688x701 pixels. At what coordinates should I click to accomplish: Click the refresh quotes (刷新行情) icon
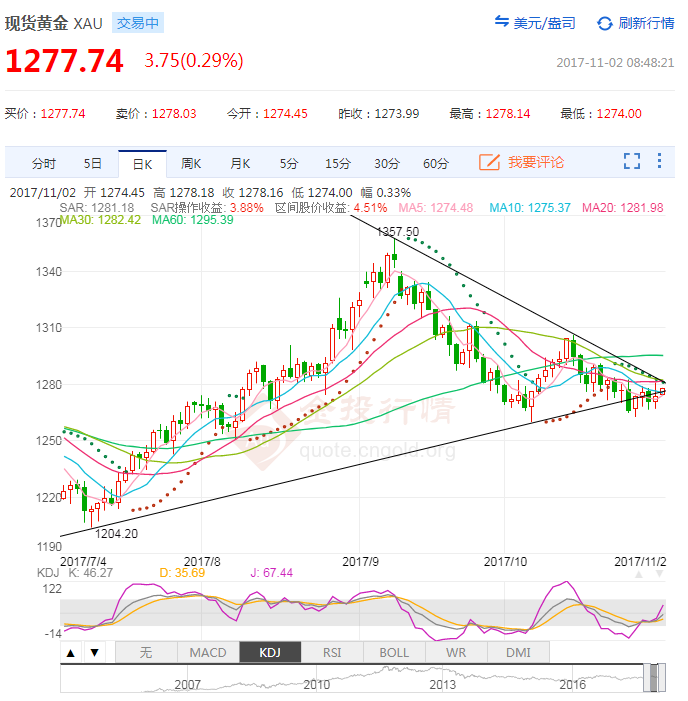click(605, 23)
